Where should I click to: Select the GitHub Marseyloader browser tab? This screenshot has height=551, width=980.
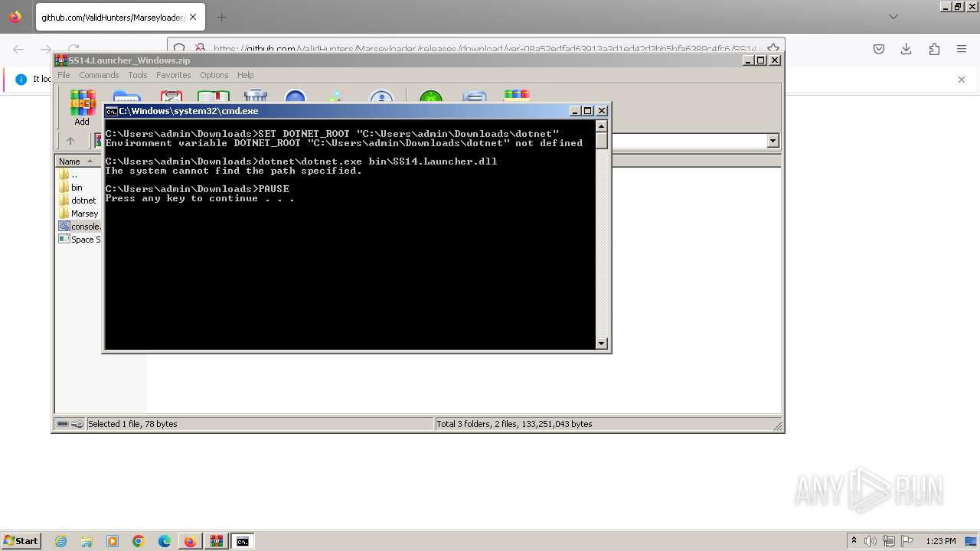(120, 17)
